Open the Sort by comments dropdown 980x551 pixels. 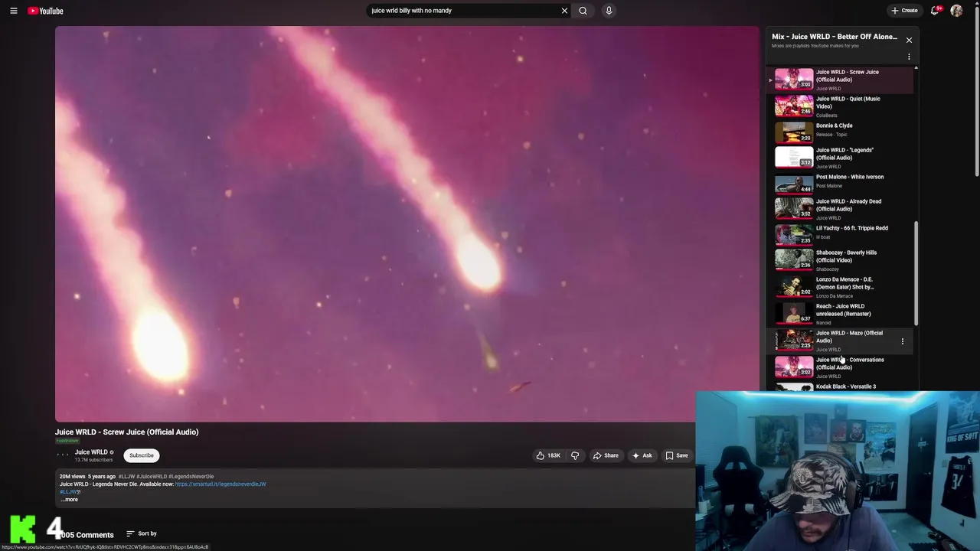click(x=142, y=533)
